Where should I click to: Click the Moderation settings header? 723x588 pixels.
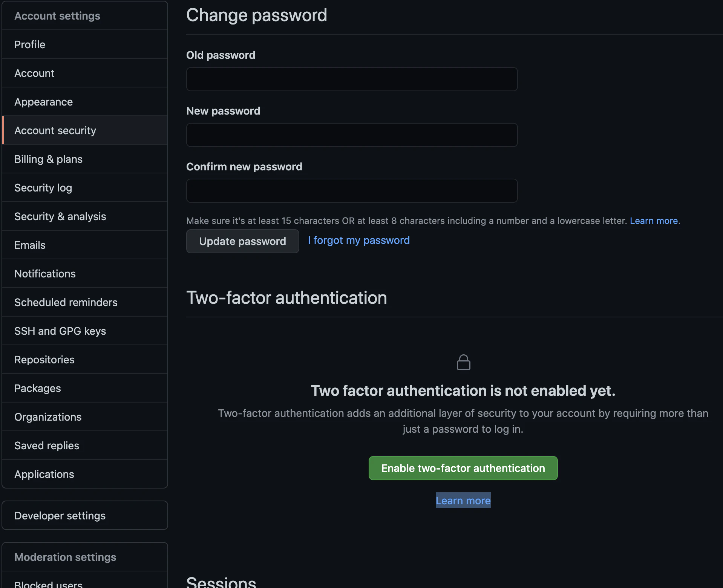(x=65, y=557)
